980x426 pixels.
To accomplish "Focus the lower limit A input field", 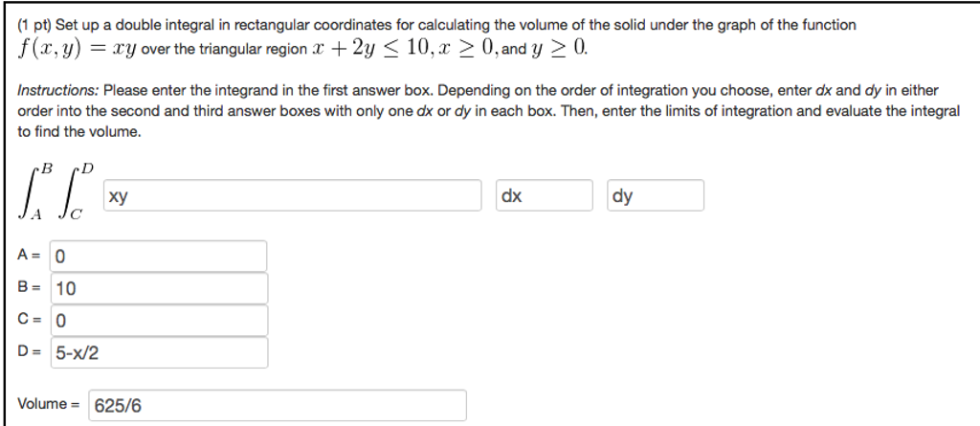I will point(159,256).
